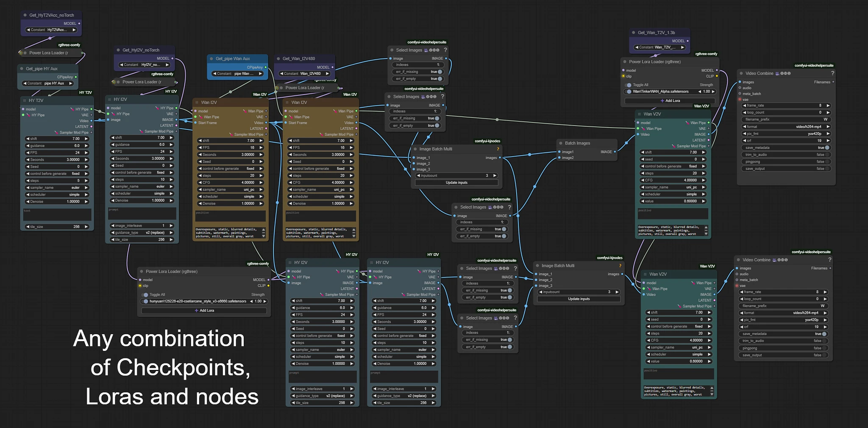Open format combo in upper Video Combine

(x=786, y=127)
